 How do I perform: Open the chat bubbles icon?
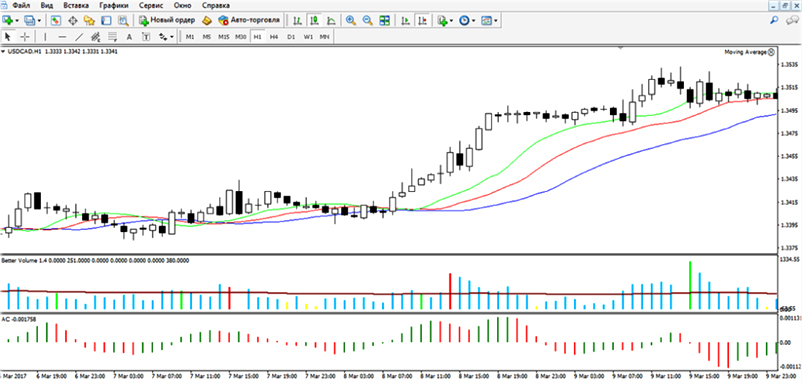tap(792, 20)
